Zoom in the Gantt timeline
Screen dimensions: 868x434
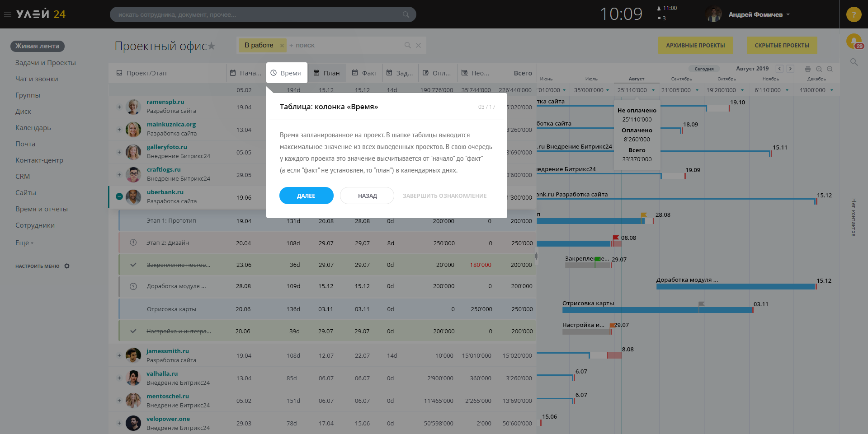819,69
